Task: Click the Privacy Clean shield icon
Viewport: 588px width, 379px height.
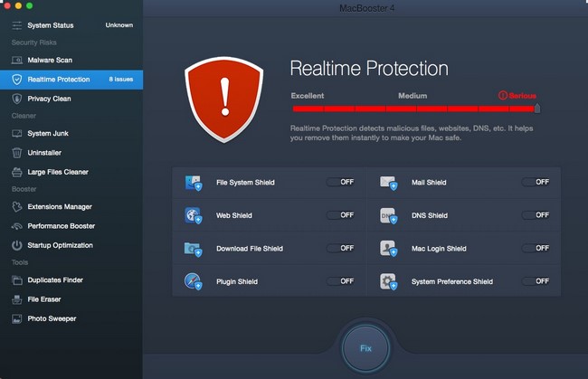Action: click(x=17, y=99)
